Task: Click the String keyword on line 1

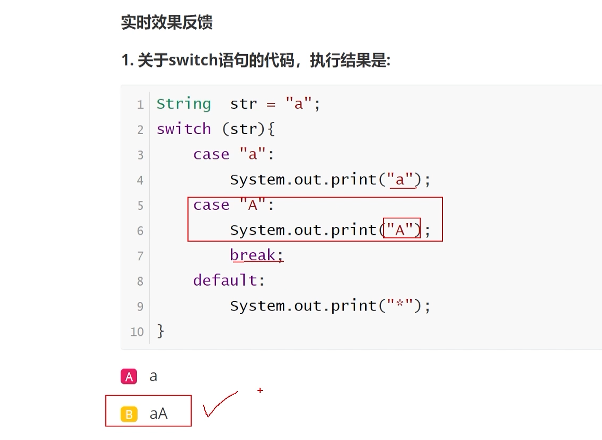Action: point(184,104)
